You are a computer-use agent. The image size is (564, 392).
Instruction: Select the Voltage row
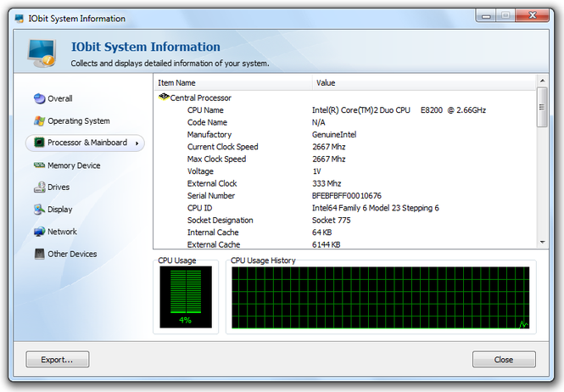pos(344,171)
